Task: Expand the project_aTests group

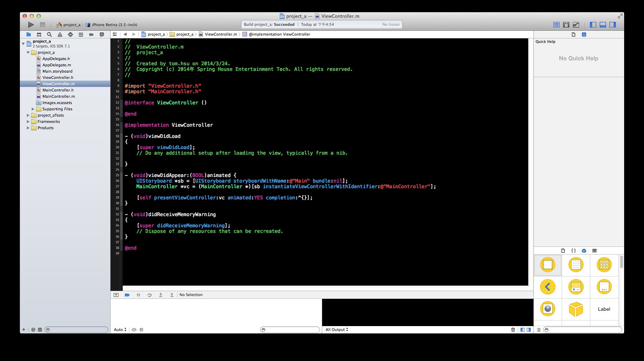Action: (x=28, y=115)
